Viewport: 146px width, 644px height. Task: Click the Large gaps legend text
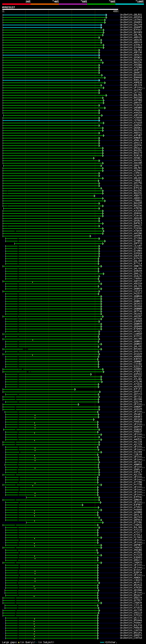click(x=28, y=642)
